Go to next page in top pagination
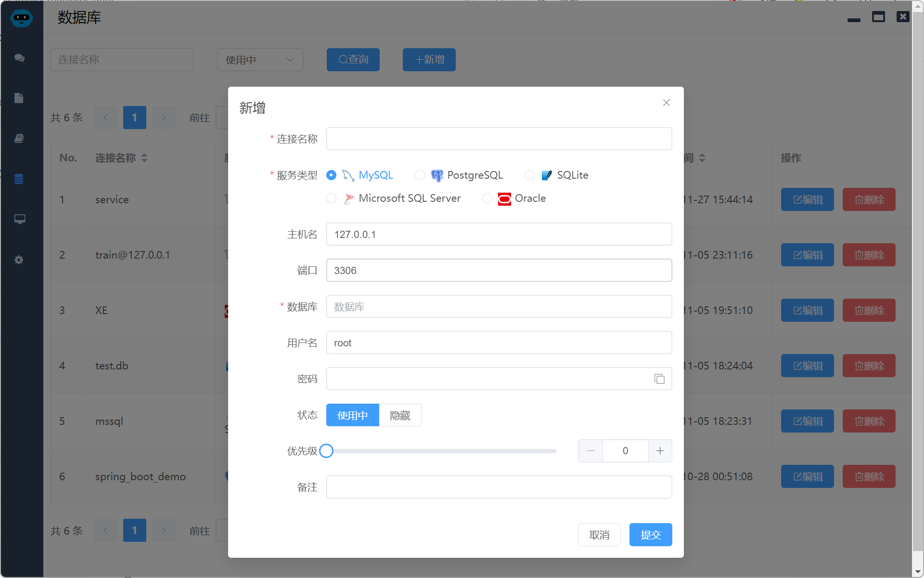This screenshot has width=924, height=578. [164, 118]
